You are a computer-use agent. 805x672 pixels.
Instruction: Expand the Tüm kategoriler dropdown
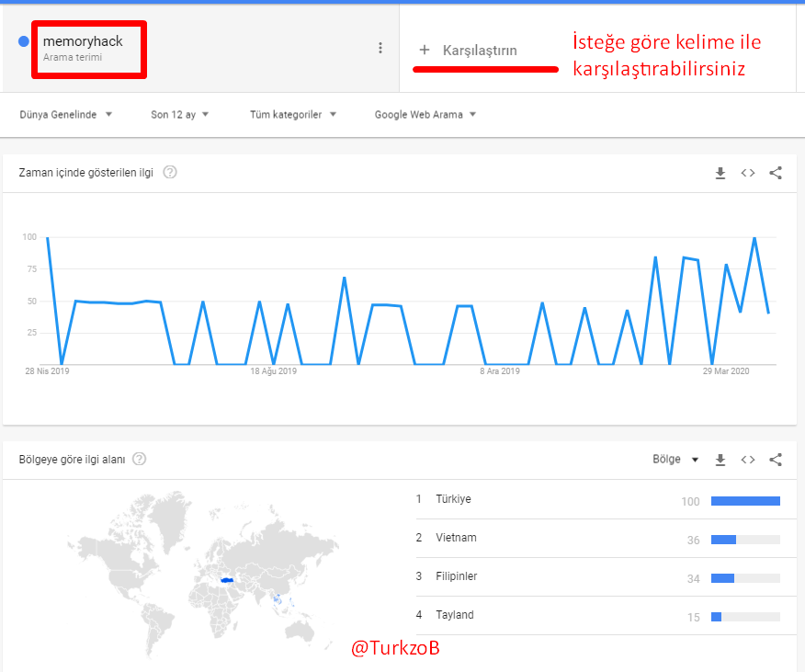click(293, 115)
